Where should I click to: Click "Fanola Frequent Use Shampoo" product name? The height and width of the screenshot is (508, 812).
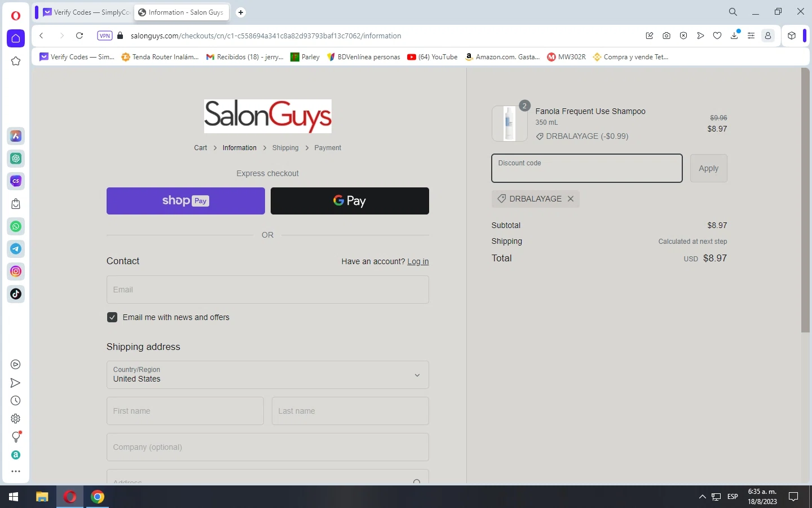[590, 111]
